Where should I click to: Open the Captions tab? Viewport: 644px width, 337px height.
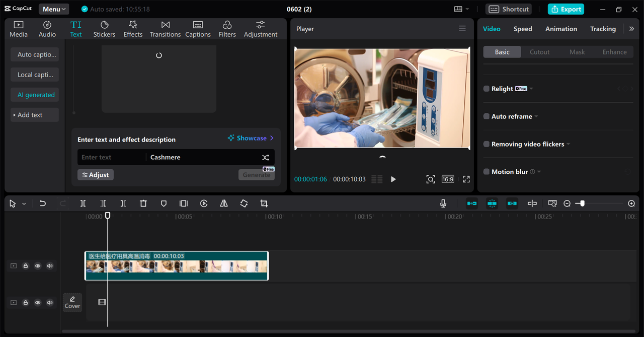pyautogui.click(x=198, y=29)
